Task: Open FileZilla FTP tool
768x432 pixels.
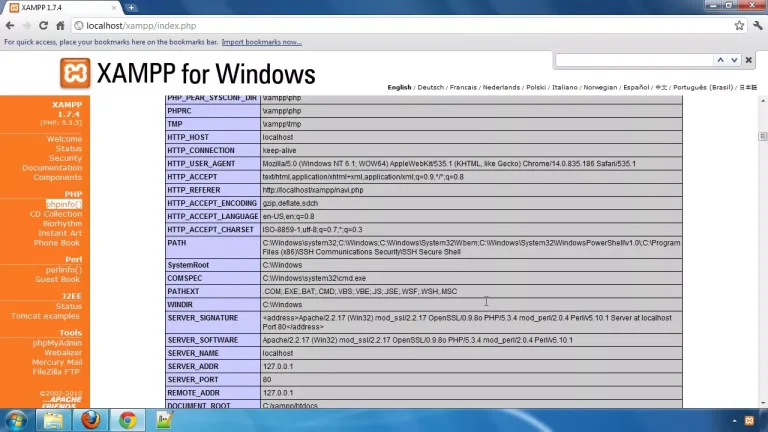Action: 56,372
